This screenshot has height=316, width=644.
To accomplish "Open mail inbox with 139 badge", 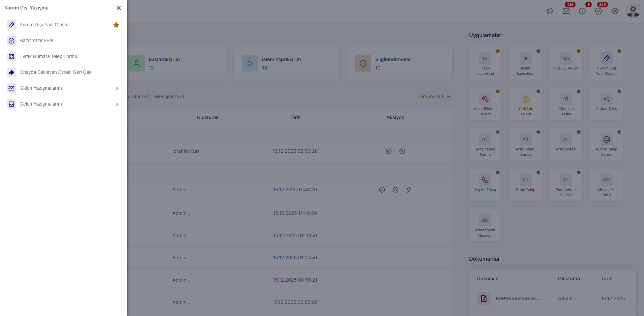I will [566, 11].
